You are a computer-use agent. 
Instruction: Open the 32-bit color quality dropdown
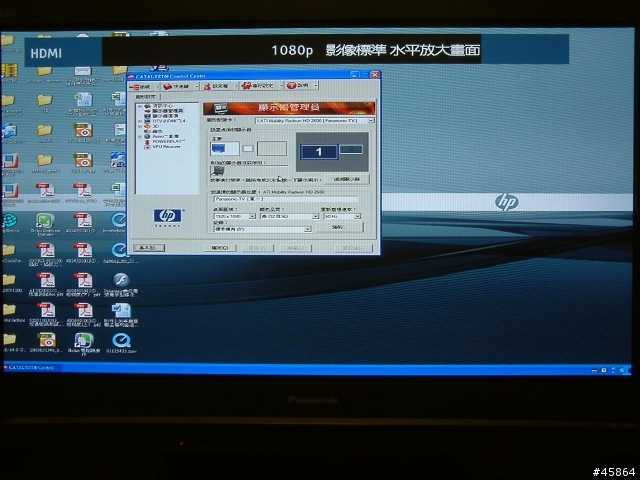(289, 216)
